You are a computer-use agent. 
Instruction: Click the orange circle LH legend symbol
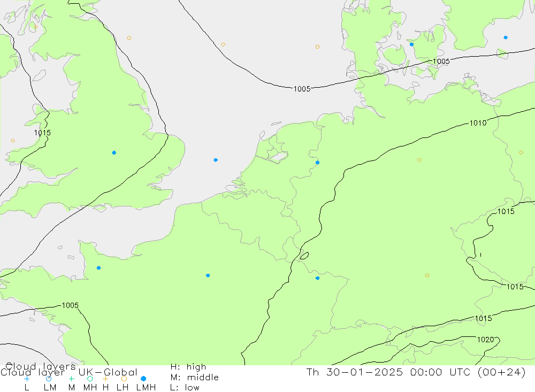[x=124, y=379]
